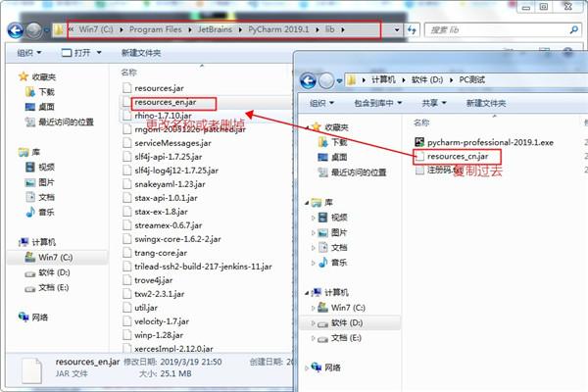
Task: Click the refresh icon beside the lib address bar
Action: pyautogui.click(x=412, y=30)
